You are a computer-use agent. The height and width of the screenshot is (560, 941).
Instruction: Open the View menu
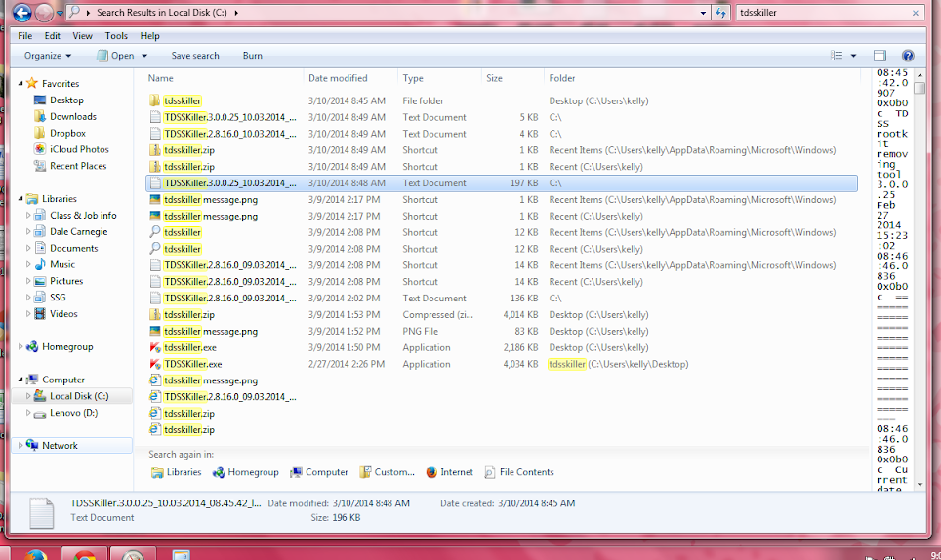tap(82, 36)
